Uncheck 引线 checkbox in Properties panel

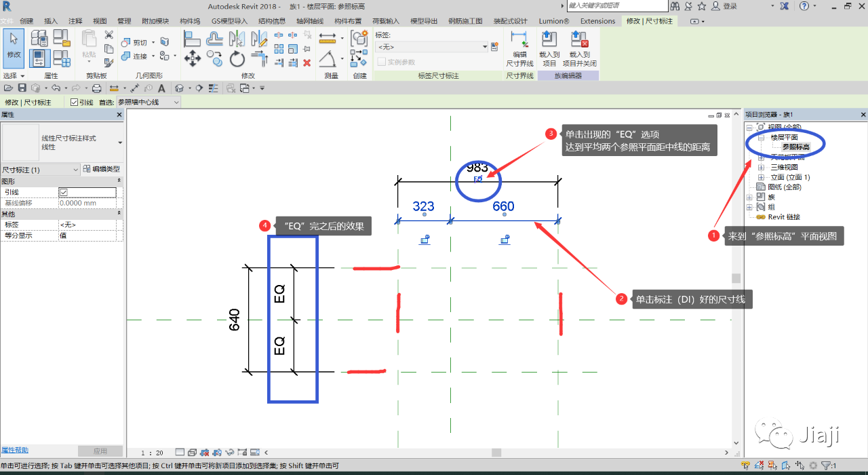point(64,193)
